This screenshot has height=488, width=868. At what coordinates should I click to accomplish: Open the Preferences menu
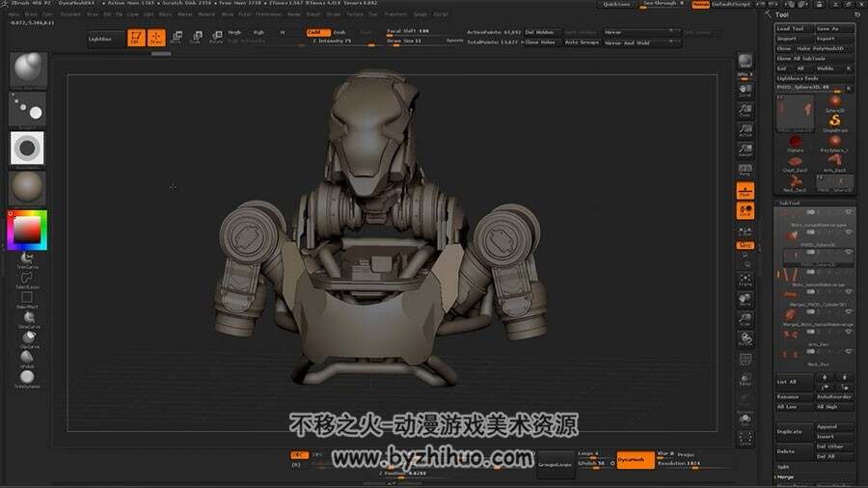coord(269,14)
